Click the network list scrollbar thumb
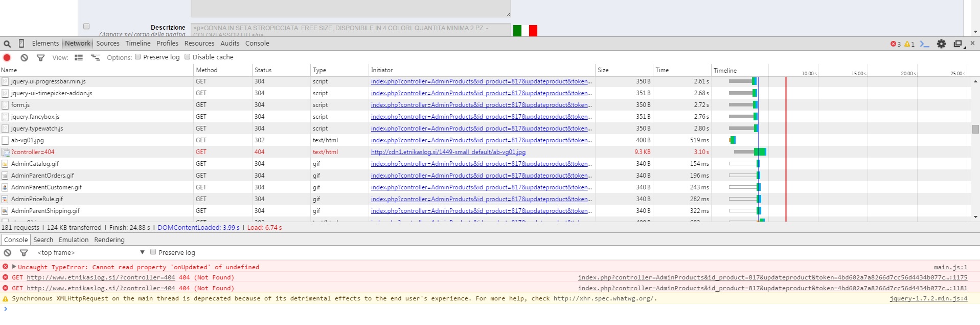 [x=975, y=129]
